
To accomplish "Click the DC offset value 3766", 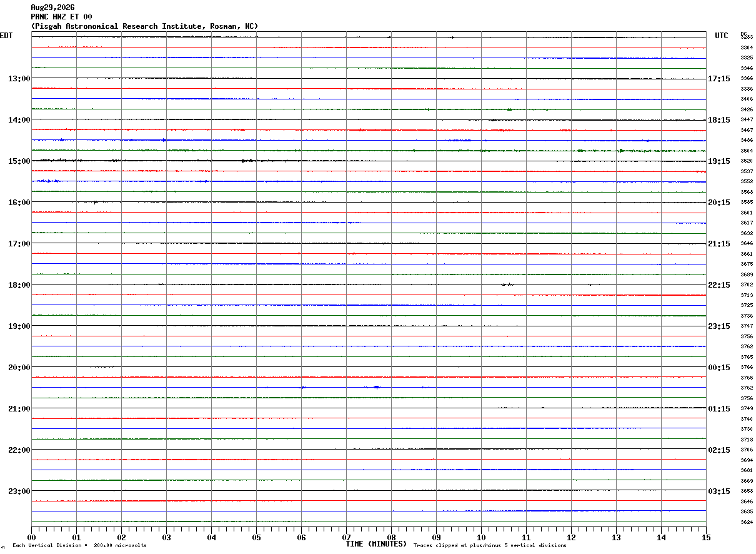I will 747,368.
